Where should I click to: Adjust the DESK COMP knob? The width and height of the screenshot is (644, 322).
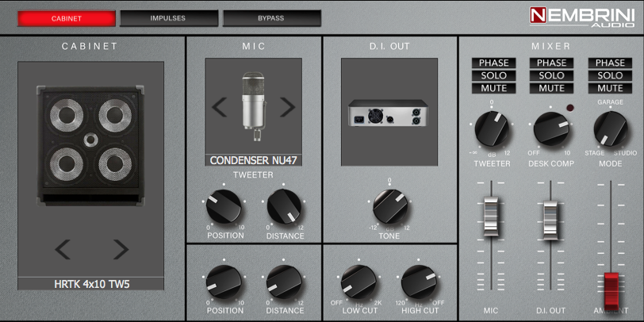tap(551, 128)
